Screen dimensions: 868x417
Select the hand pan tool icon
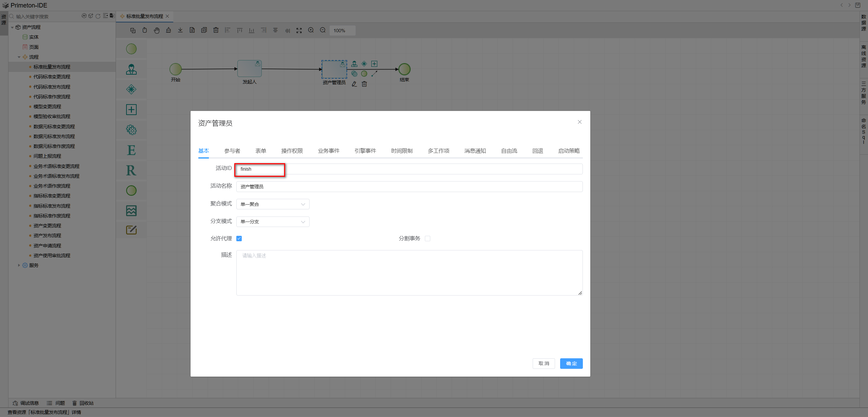coord(156,30)
